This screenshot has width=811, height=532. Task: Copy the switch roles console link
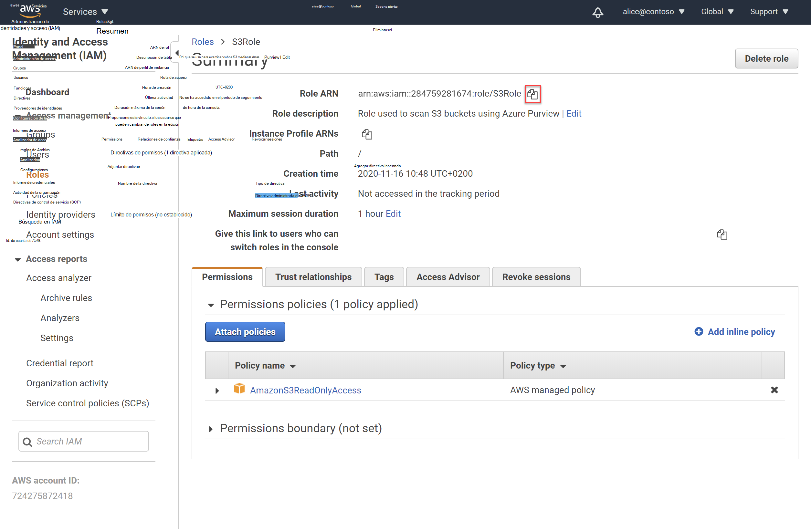click(722, 234)
